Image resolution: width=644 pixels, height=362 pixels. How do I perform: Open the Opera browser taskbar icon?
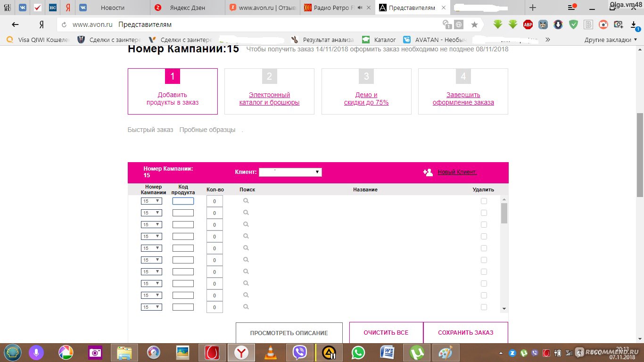click(x=212, y=352)
